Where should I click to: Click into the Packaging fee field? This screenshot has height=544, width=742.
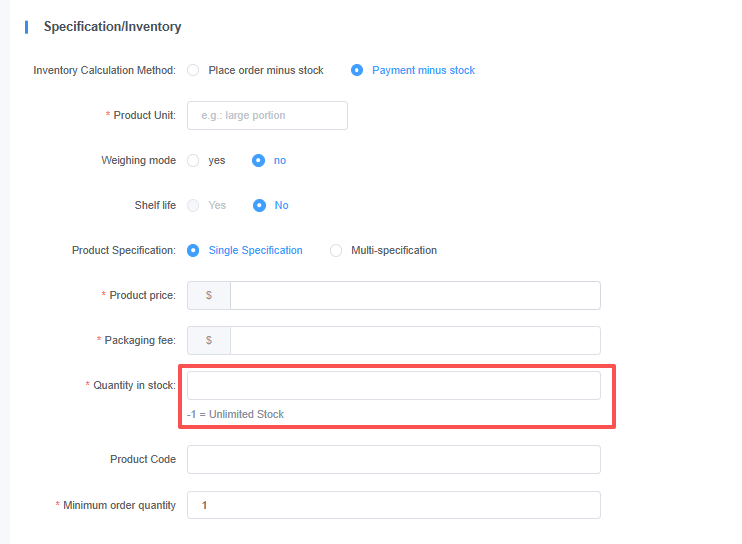(414, 341)
